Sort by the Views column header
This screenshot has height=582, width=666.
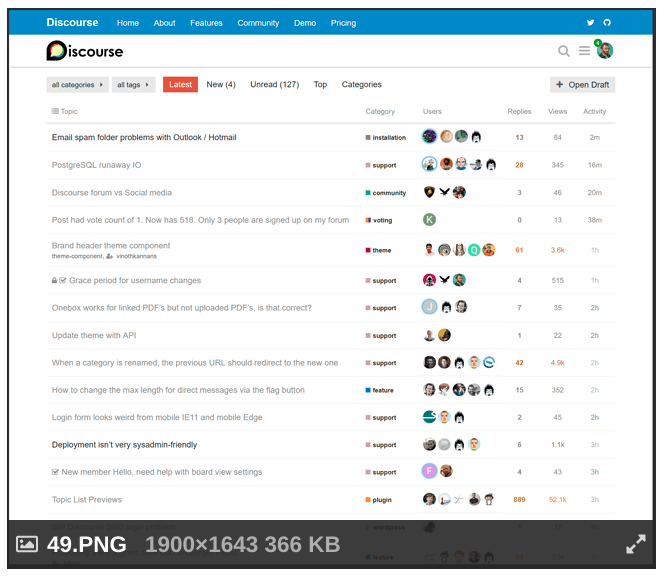[x=557, y=111]
